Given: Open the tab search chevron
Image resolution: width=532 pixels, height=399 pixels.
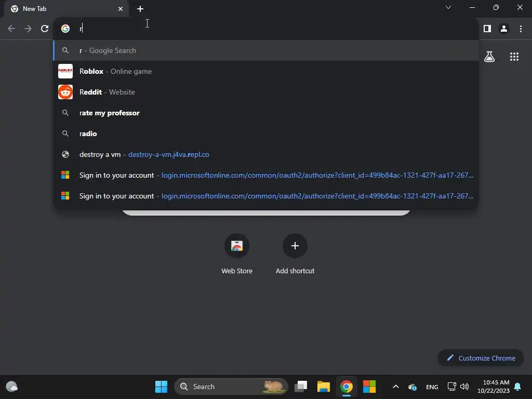Looking at the screenshot, I should coord(448,7).
